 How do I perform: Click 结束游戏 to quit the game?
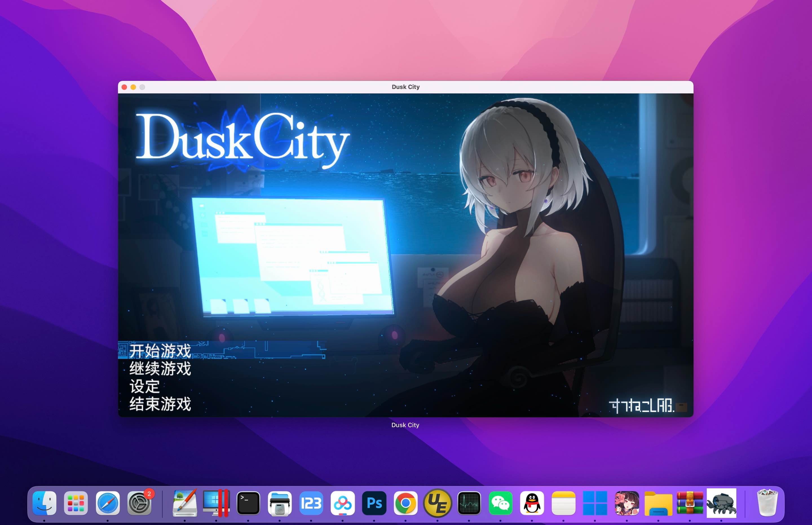click(160, 404)
